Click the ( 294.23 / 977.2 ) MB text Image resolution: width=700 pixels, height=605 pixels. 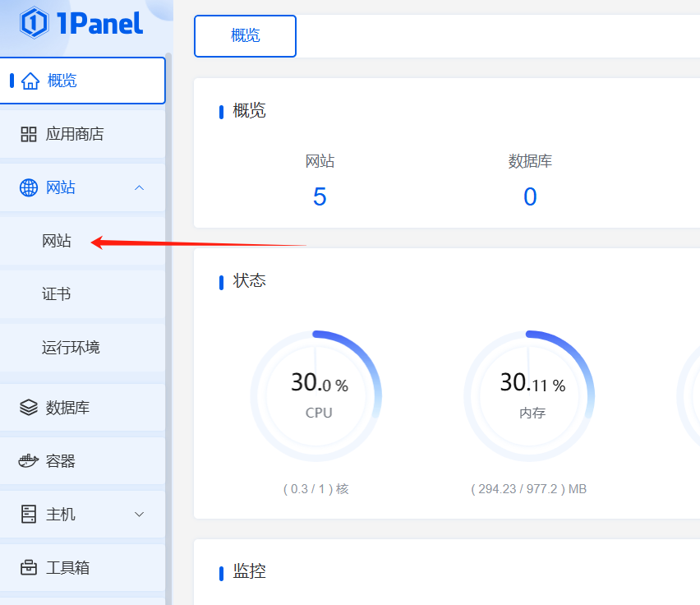(x=528, y=489)
